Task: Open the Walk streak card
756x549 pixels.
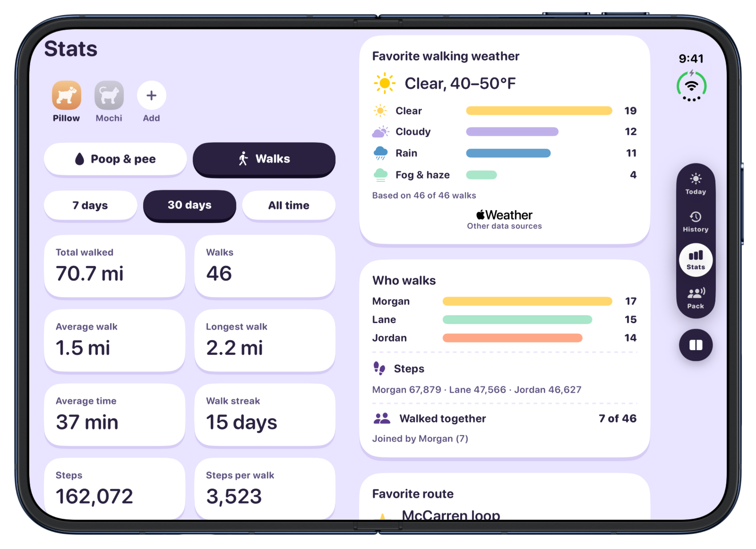Action: click(265, 415)
